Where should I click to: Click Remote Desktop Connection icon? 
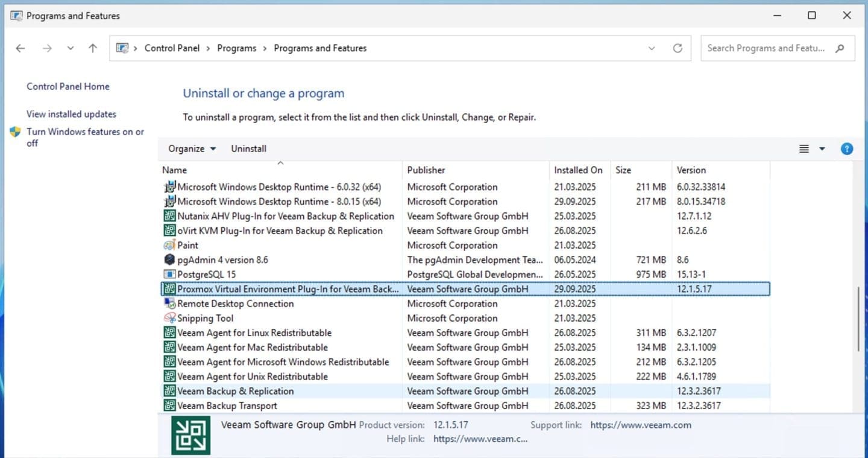click(x=169, y=304)
